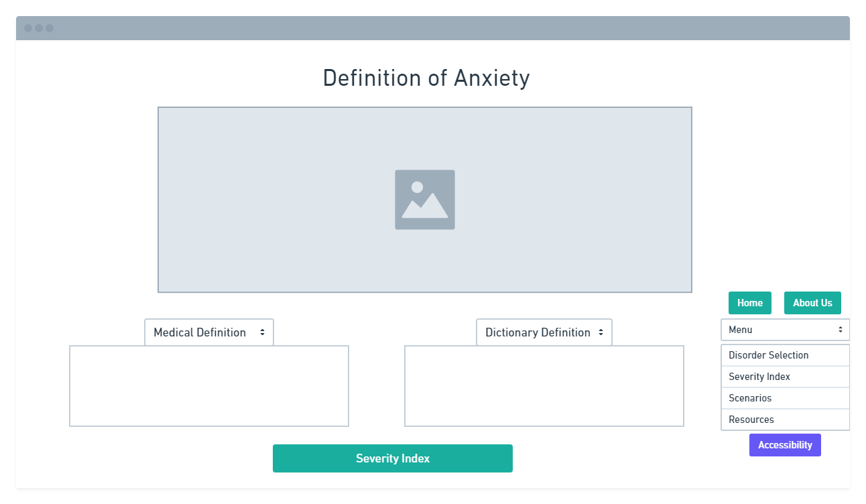
Task: Click inside the medical definition text box
Action: [209, 386]
